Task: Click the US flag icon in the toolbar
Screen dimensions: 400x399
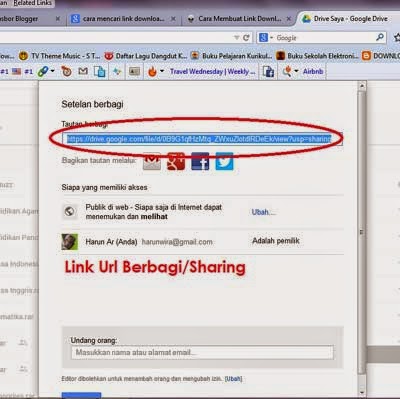Action: click(16, 71)
